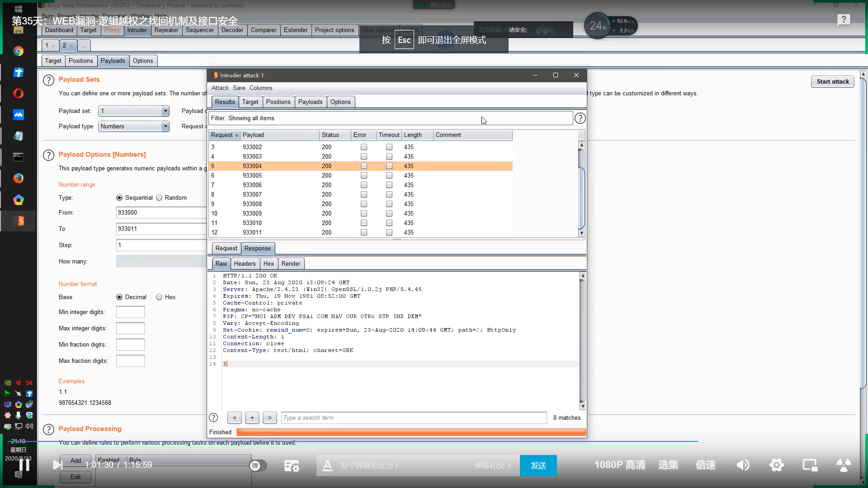Click the Payload Sets help icon
868x488 pixels.
point(48,80)
